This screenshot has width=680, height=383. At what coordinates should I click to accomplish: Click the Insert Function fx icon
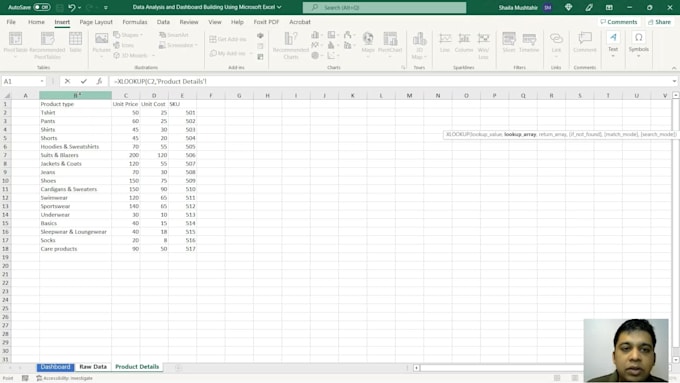[99, 81]
